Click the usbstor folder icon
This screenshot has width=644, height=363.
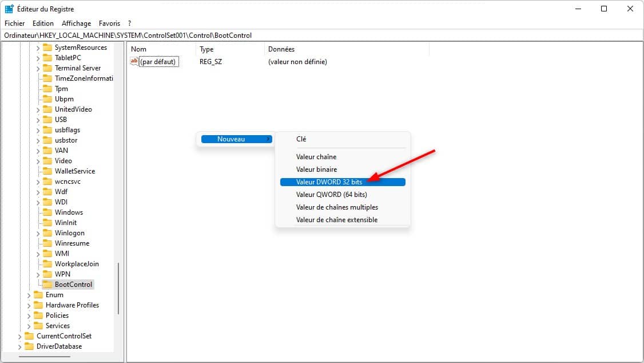pyautogui.click(x=47, y=140)
